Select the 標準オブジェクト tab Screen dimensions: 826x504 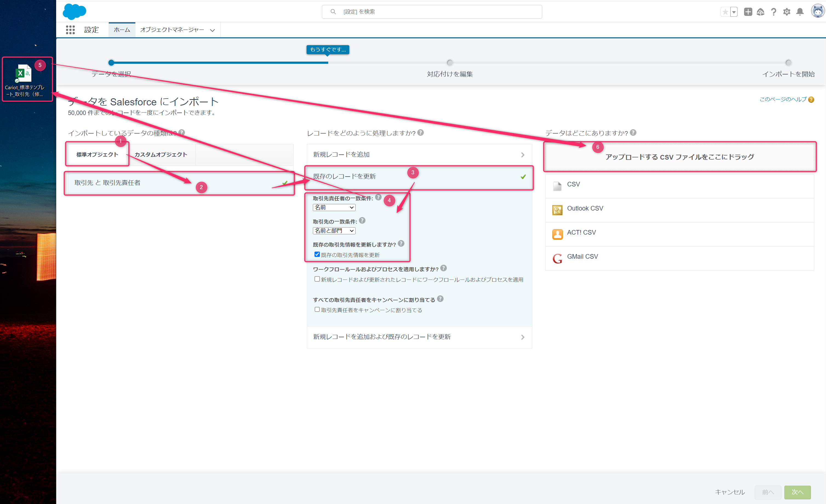coord(97,154)
